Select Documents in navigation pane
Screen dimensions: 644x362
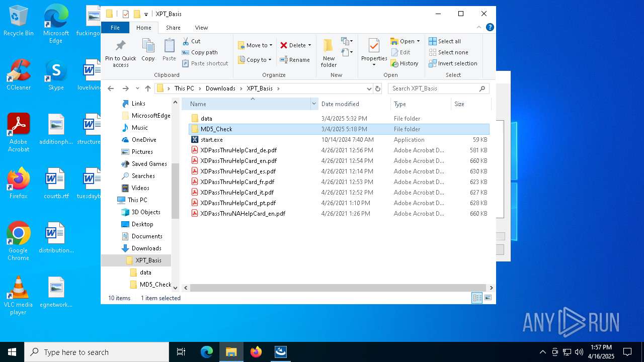147,236
